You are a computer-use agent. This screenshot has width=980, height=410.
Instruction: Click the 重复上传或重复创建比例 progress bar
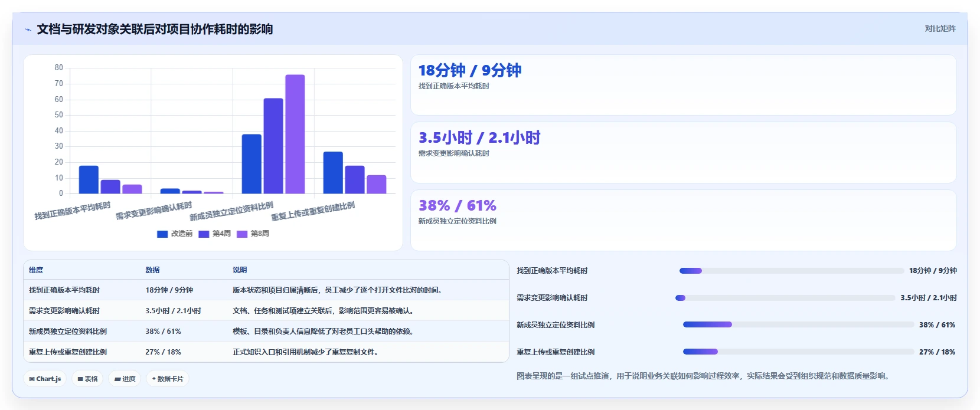tap(799, 352)
